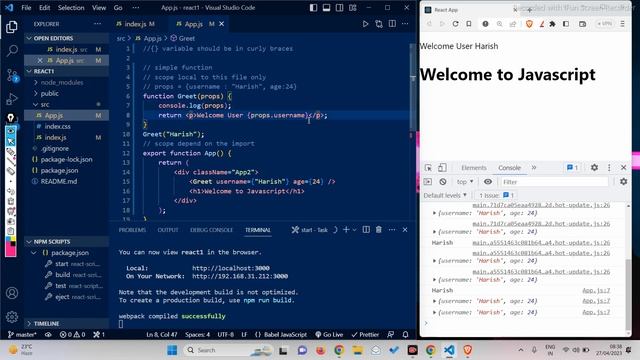Open Customize Layout icon in title bar

[353, 8]
